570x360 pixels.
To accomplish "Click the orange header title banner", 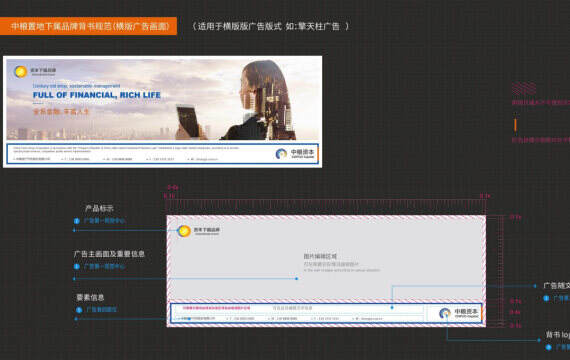I will pyautogui.click(x=88, y=26).
